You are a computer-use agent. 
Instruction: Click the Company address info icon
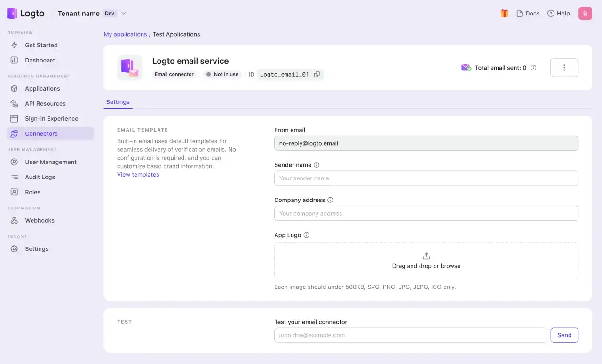pyautogui.click(x=330, y=200)
